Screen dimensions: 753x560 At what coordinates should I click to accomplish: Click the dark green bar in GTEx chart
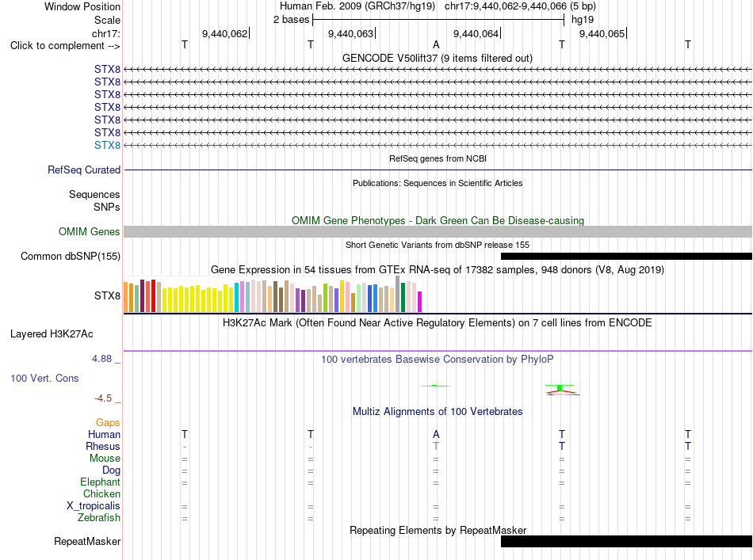point(403,298)
